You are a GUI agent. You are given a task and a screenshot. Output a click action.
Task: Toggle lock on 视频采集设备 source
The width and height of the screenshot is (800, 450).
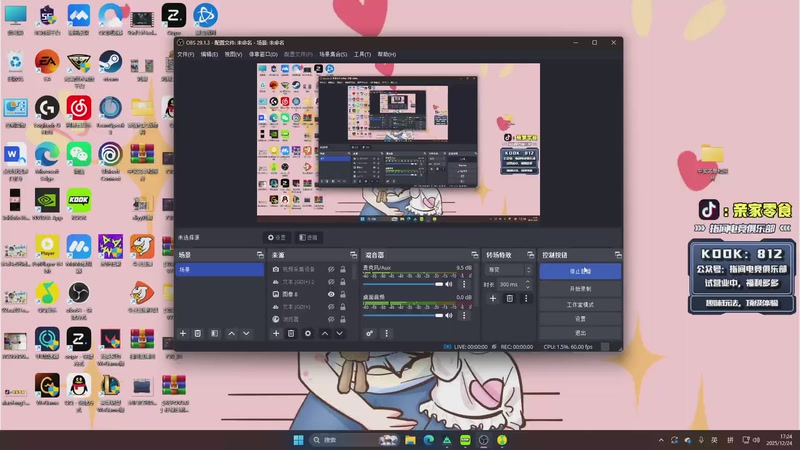(x=343, y=269)
